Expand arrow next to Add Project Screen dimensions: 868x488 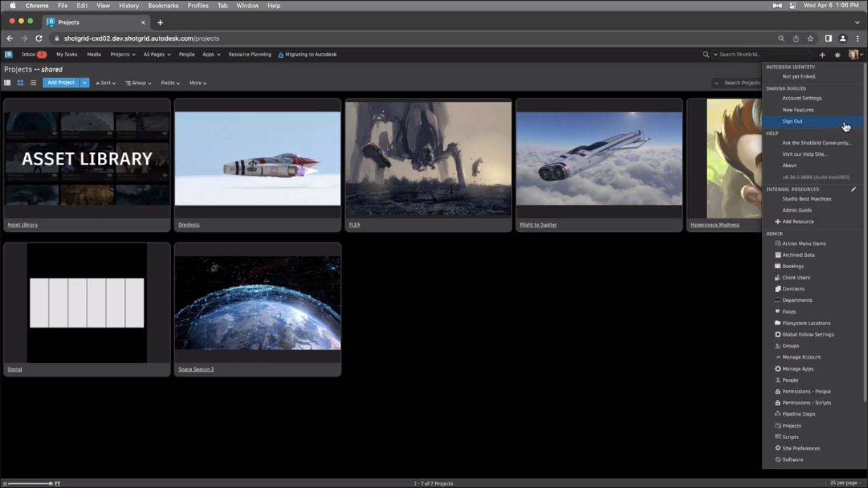(x=85, y=83)
